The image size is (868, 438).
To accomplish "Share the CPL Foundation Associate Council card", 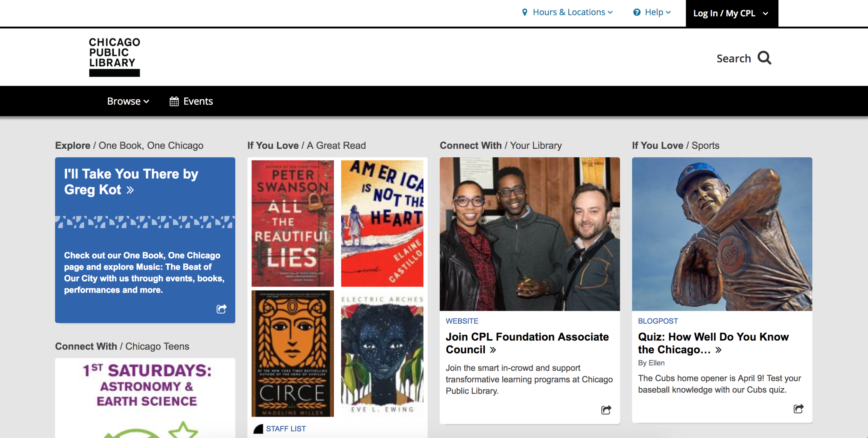I will click(x=606, y=410).
